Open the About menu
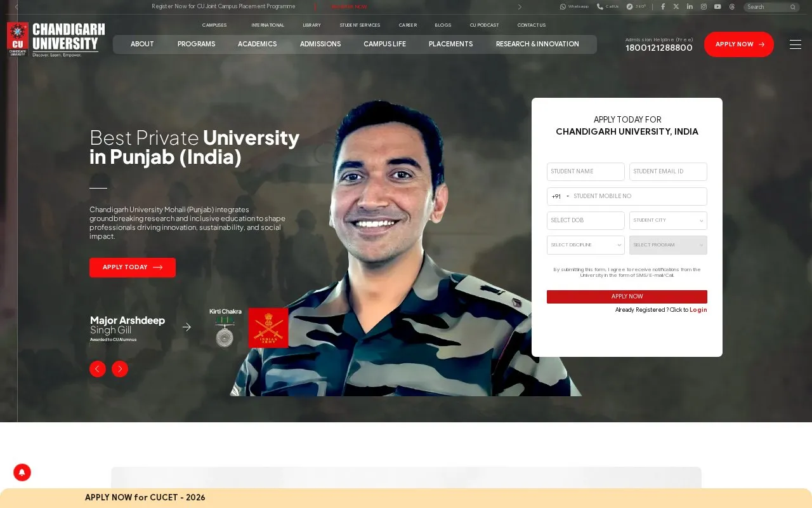This screenshot has width=812, height=508. tap(142, 44)
